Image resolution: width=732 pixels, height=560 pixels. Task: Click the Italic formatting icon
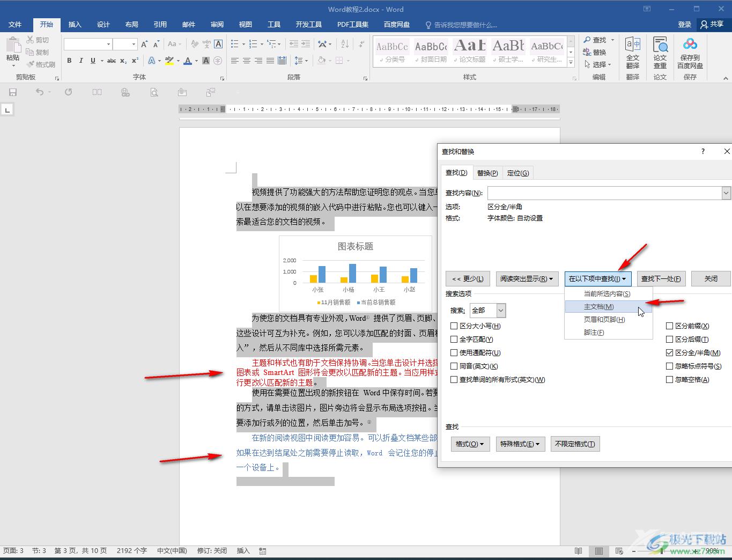[81, 61]
